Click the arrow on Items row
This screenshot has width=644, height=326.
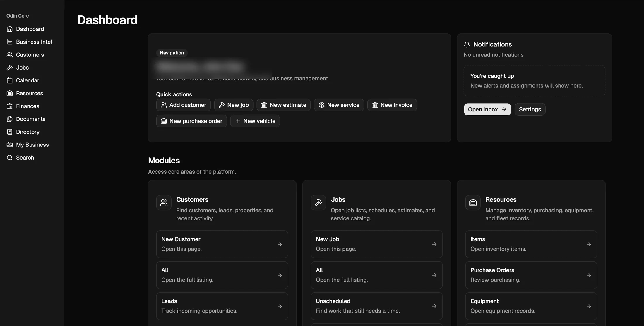pos(589,244)
